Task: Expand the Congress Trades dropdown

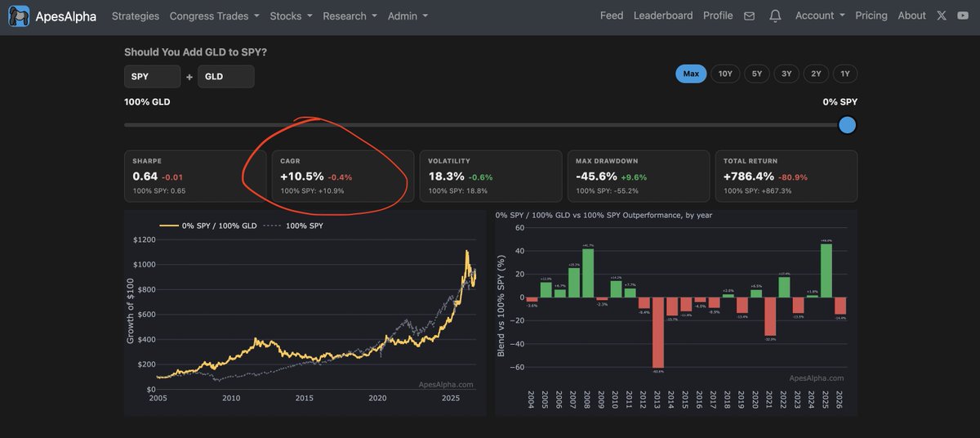Action: pos(214,16)
